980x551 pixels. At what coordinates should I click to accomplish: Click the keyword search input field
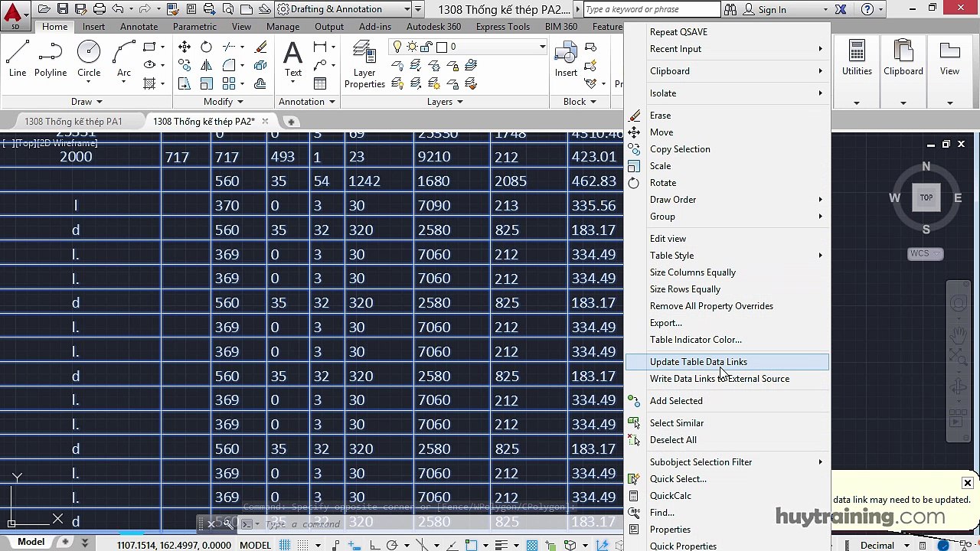tap(652, 9)
